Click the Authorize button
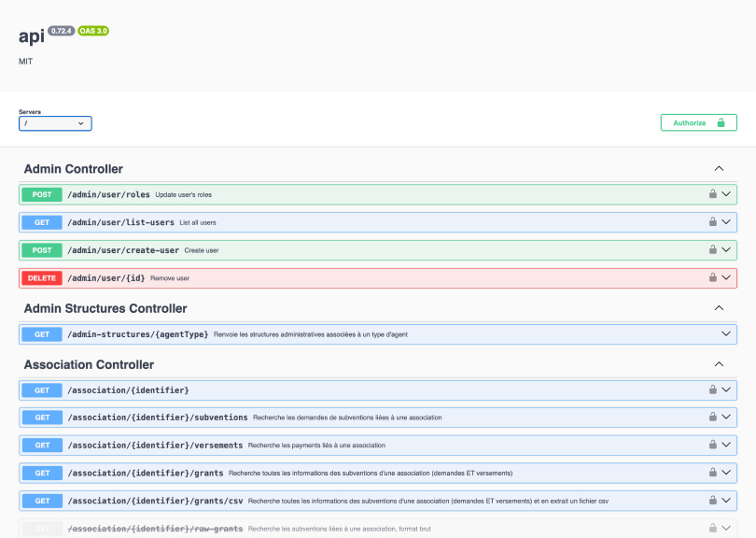Viewport: 756px width, 538px height. click(x=698, y=122)
